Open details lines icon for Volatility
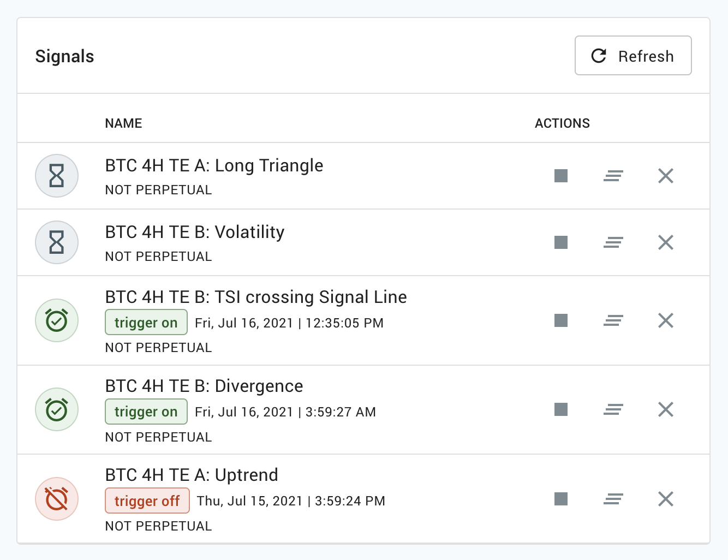The height and width of the screenshot is (560, 728). tap(613, 242)
